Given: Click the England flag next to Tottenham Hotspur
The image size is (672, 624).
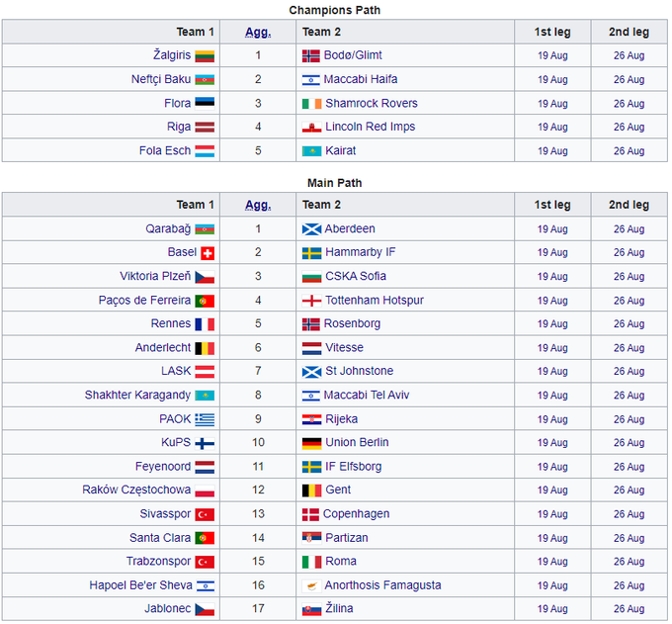Looking at the screenshot, I should click(x=310, y=301).
